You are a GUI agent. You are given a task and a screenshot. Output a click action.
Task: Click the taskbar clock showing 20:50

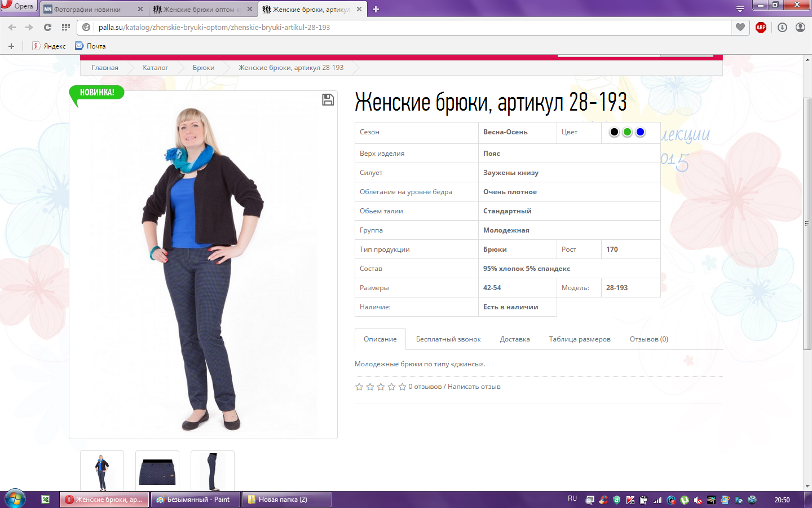[x=782, y=500]
